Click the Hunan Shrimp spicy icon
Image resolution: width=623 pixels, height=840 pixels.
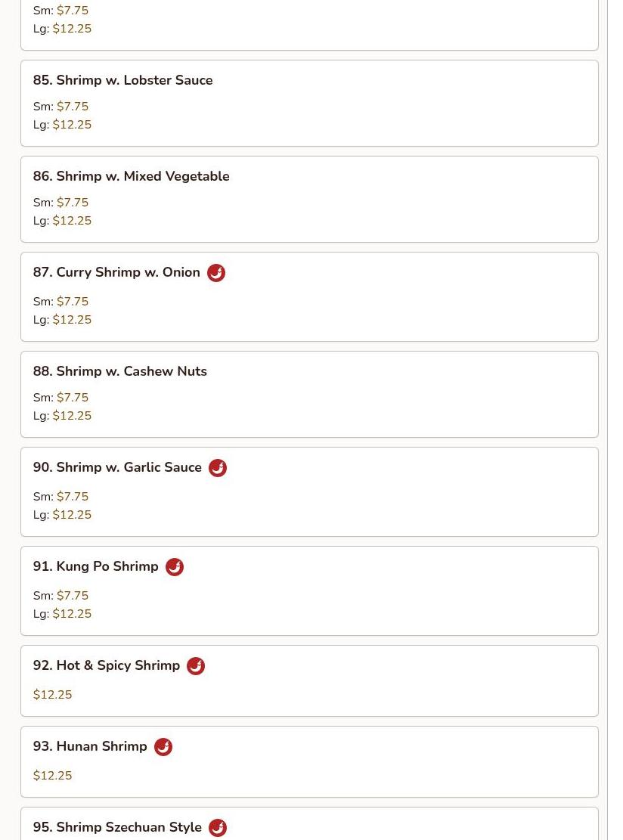pos(163,747)
